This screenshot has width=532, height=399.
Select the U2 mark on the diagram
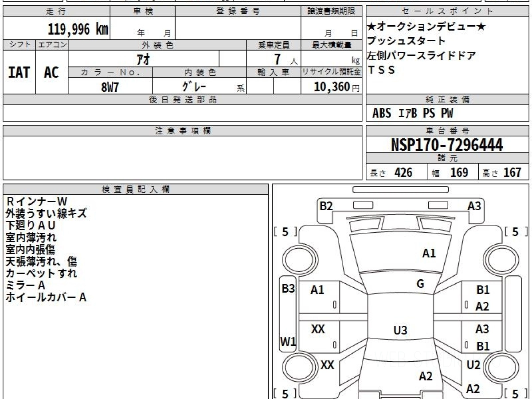click(473, 365)
